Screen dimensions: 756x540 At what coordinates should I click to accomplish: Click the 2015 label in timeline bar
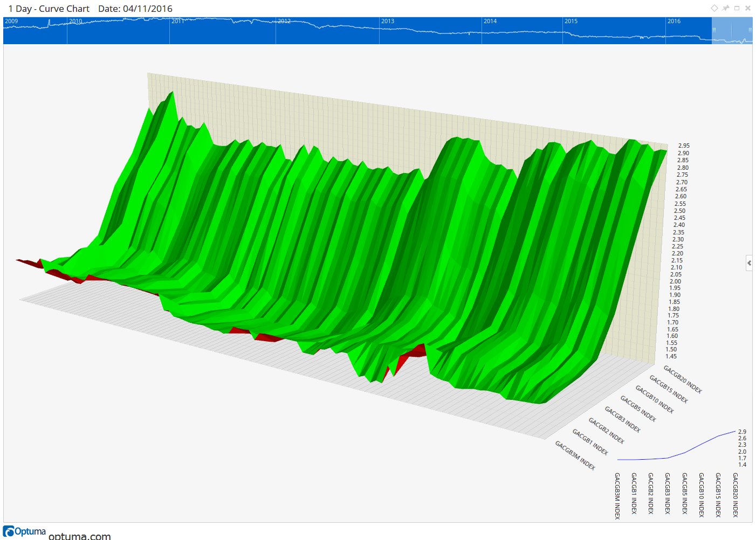pyautogui.click(x=571, y=22)
